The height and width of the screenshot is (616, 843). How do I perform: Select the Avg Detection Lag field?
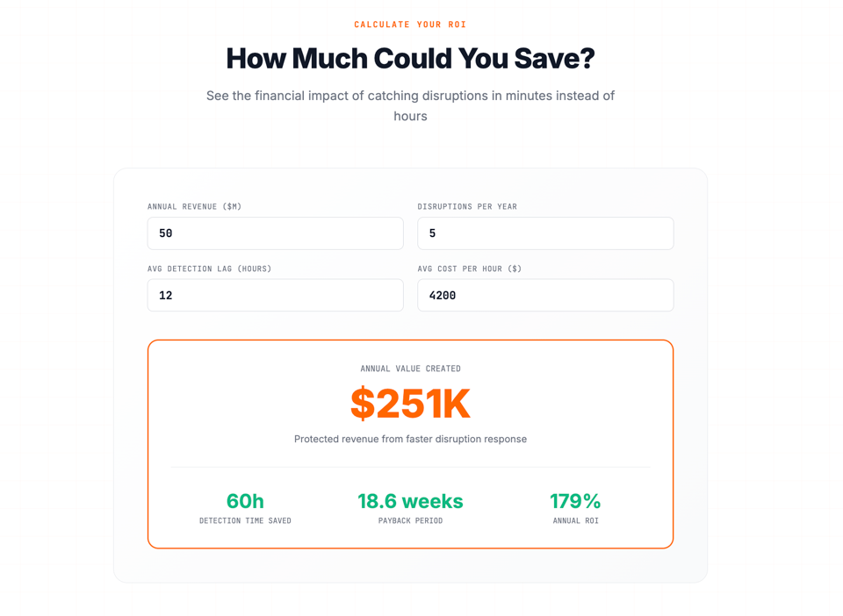[x=275, y=296]
